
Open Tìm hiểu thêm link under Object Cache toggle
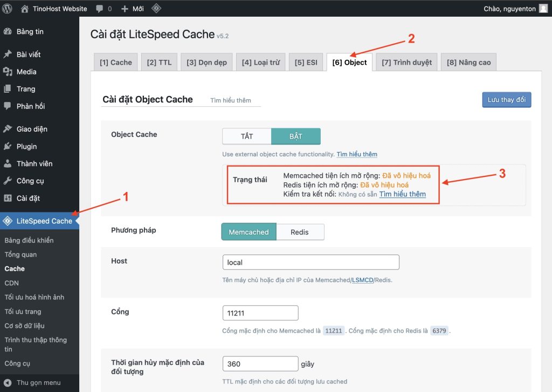(x=357, y=154)
